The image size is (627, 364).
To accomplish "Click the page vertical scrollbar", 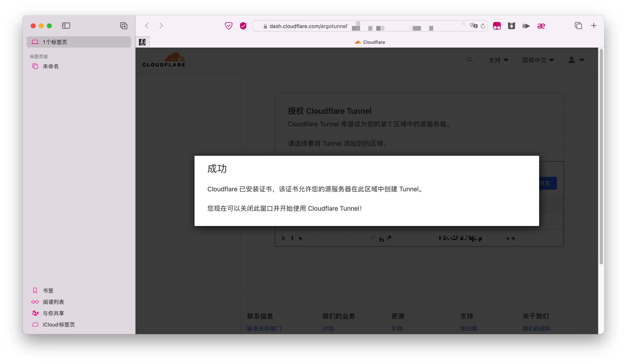I will click(x=601, y=157).
